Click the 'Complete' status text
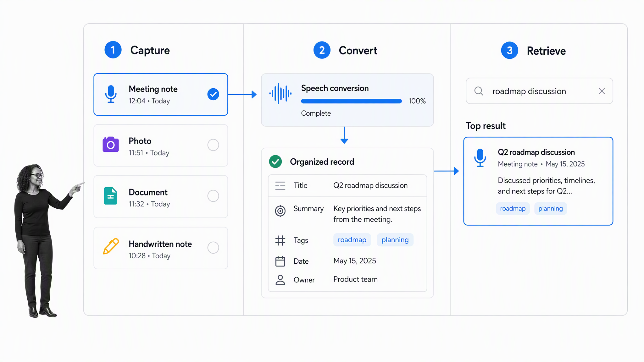The image size is (644, 362). 316,113
